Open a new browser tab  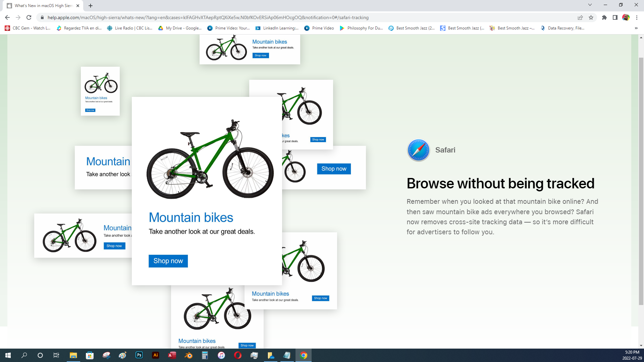point(91,6)
